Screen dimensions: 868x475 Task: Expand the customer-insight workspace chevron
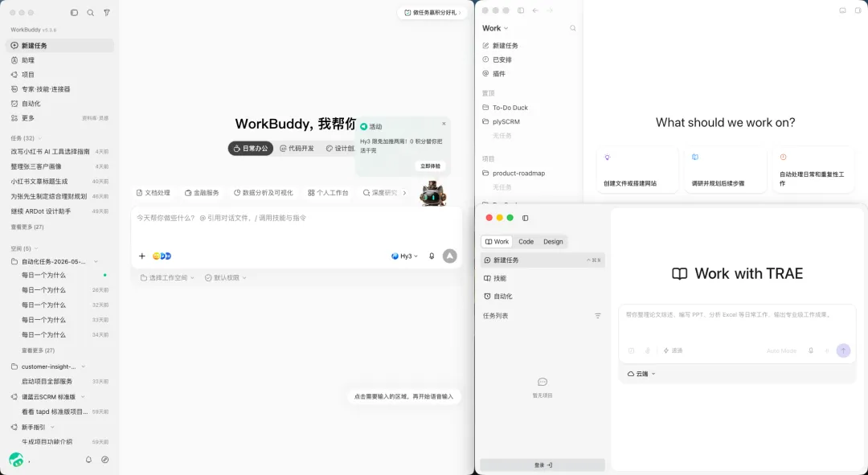(x=84, y=366)
